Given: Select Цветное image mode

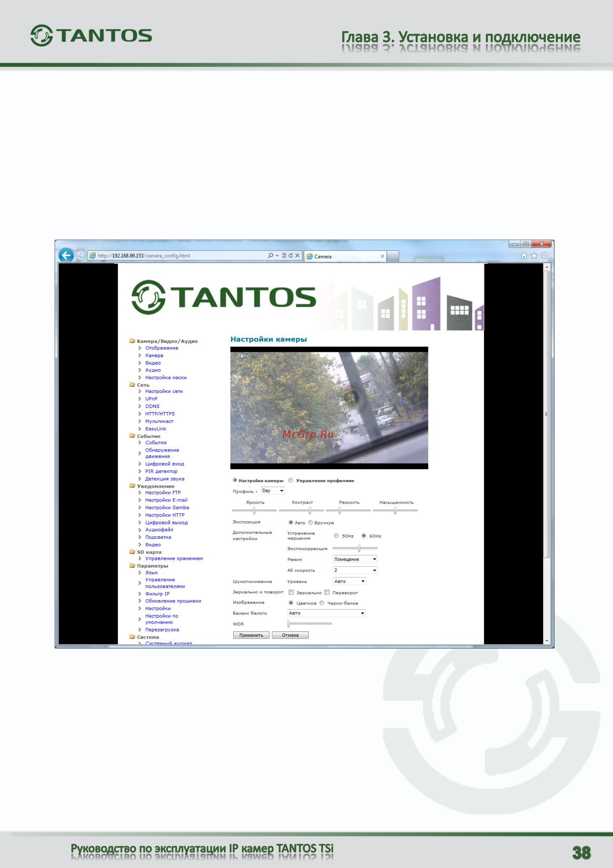Looking at the screenshot, I should pos(291,603).
